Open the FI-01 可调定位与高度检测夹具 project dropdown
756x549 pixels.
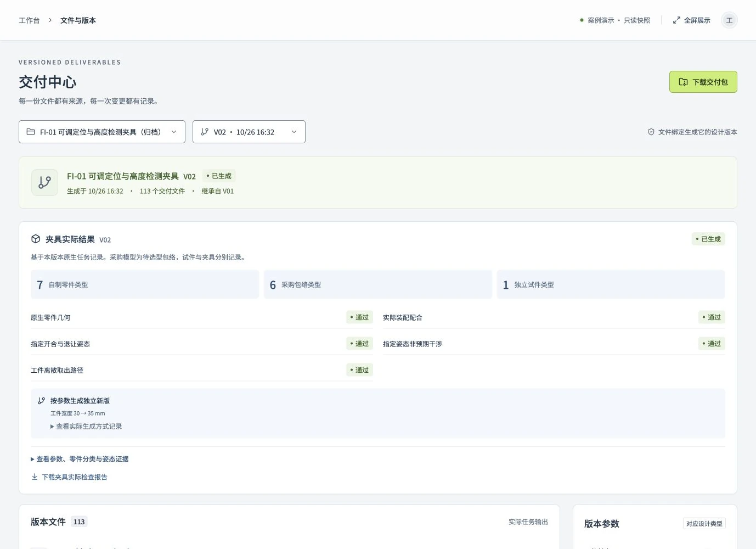click(x=102, y=132)
